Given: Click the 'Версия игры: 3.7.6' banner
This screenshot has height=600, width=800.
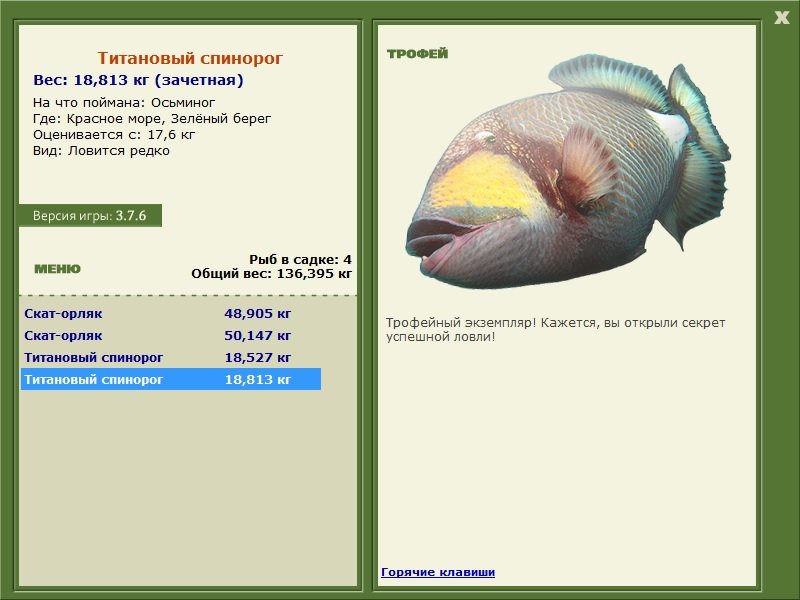Looking at the screenshot, I should pyautogui.click(x=90, y=215).
